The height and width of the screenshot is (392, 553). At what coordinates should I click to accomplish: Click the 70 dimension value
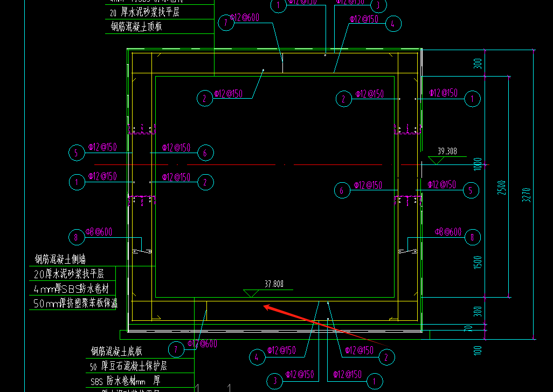coord(468,328)
